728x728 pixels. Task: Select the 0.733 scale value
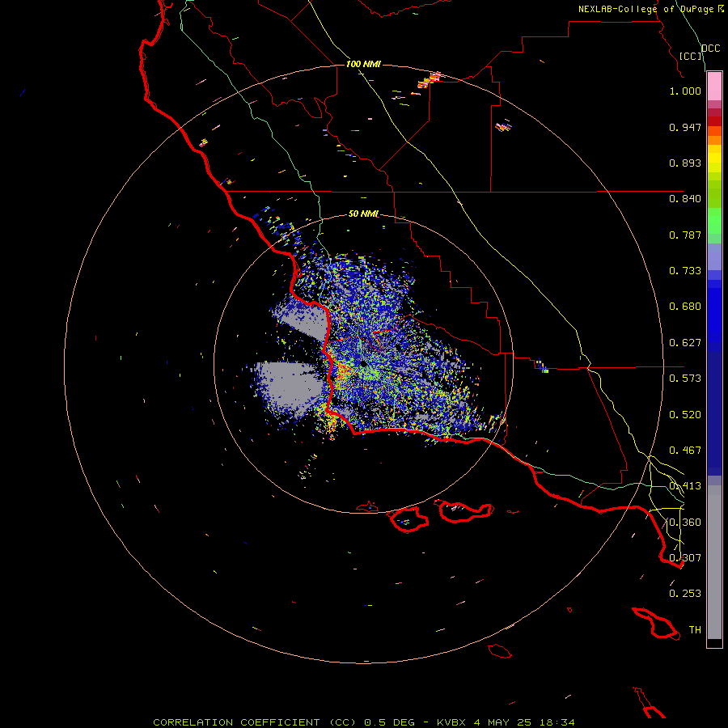(685, 271)
